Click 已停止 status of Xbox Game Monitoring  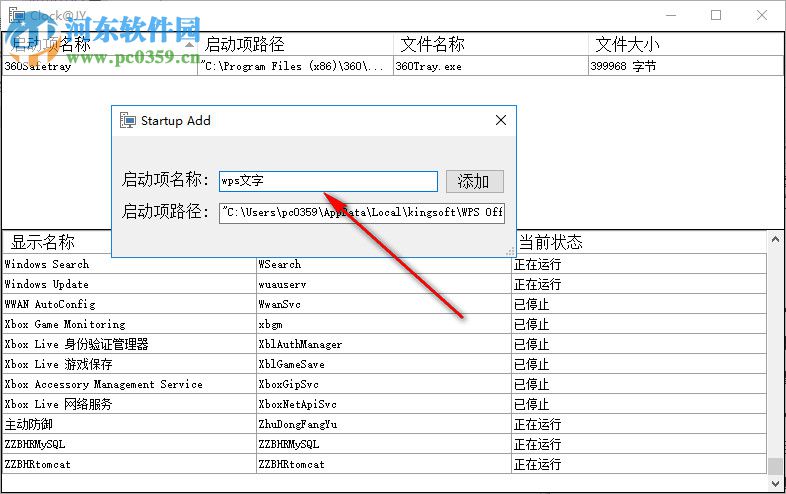(639, 324)
